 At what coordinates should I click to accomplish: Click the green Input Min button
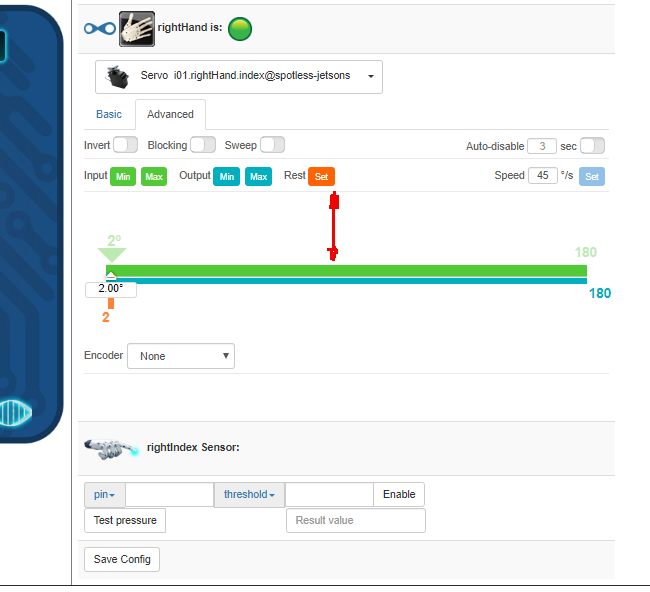(x=123, y=177)
